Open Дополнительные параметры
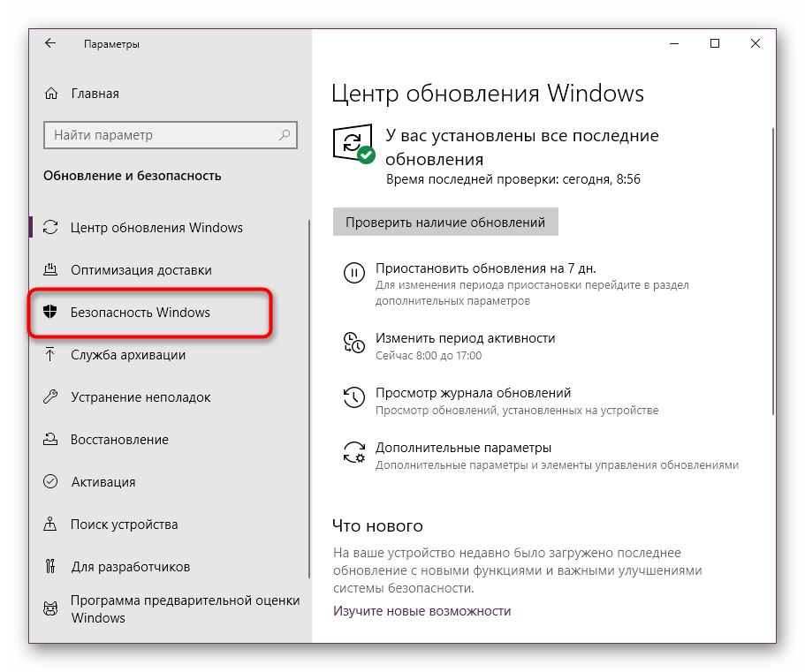This screenshot has width=805, height=672. [x=463, y=448]
